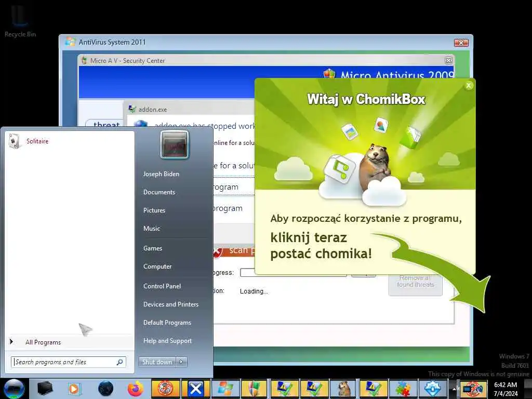Close the ChomikBox welcome popup
Viewport: 532px width, 399px height.
click(x=469, y=86)
